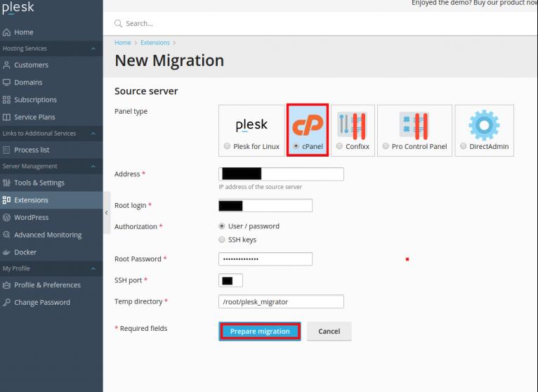This screenshot has width=538, height=392.
Task: Open WordPress in the sidebar
Action: [31, 218]
